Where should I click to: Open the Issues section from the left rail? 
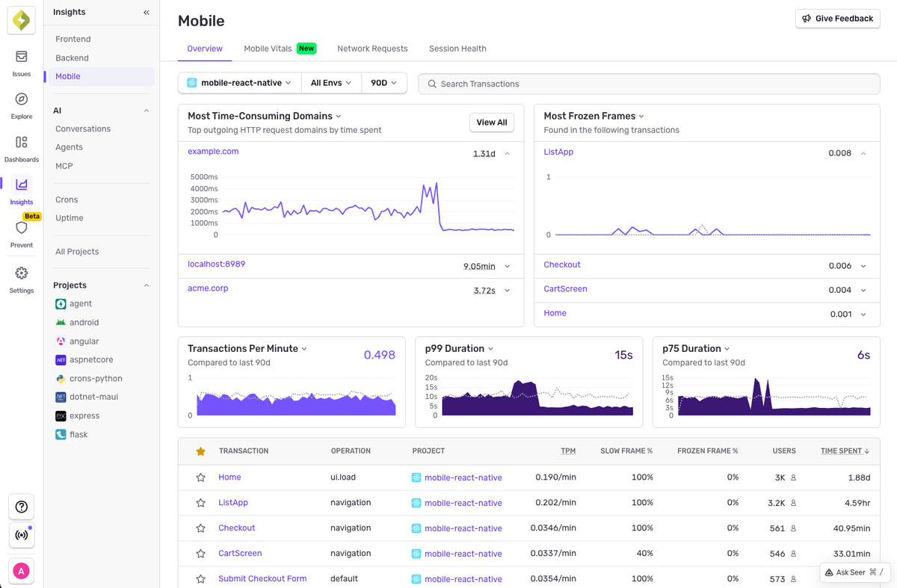(21, 60)
